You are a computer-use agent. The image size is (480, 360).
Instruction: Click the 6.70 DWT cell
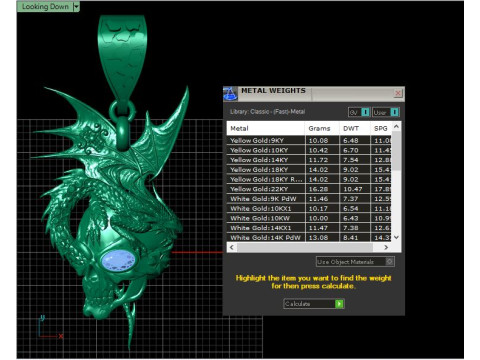point(355,150)
